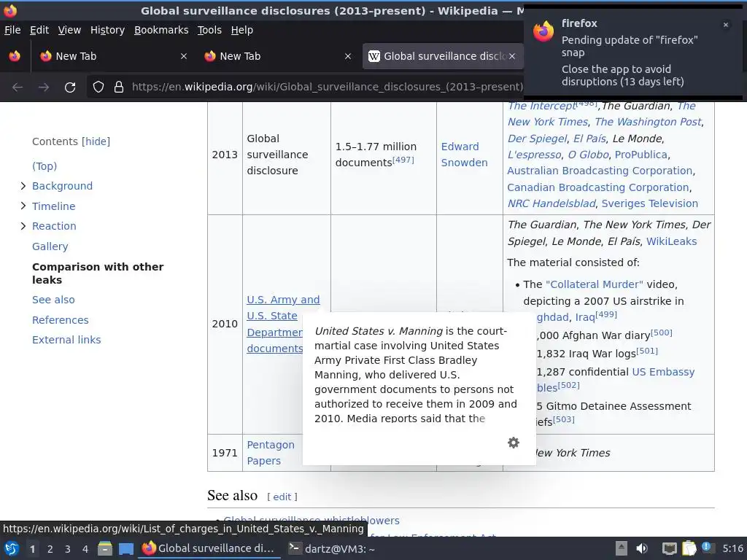
Task: Open citation 500 Afghan War diary reference
Action: point(661,332)
